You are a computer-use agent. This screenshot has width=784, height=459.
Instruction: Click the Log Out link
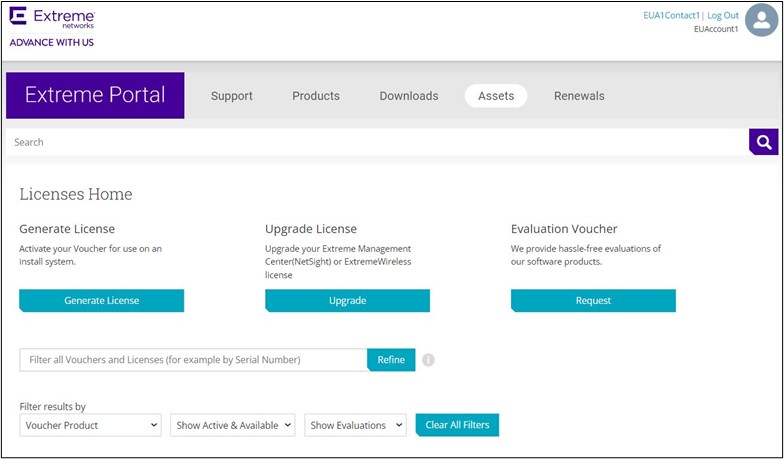click(723, 16)
